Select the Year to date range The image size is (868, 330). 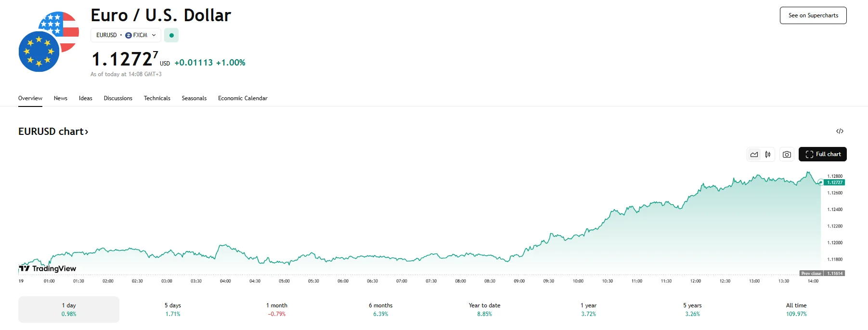coord(484,309)
